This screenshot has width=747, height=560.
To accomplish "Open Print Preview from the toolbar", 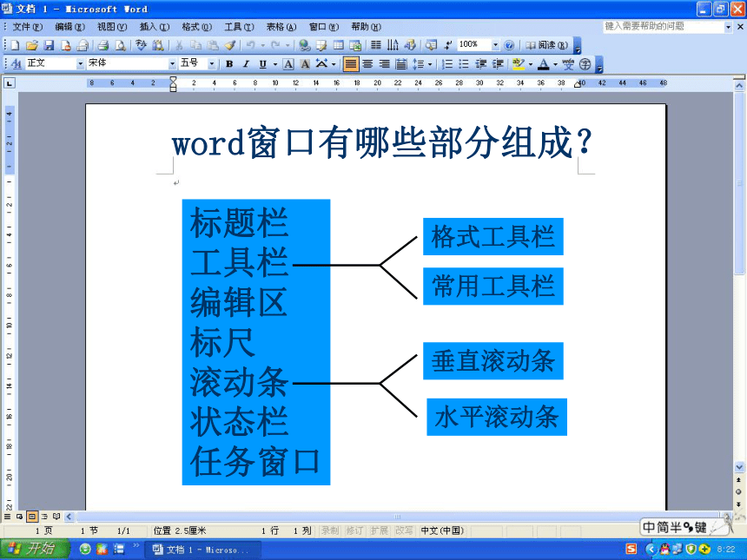I will 121,45.
